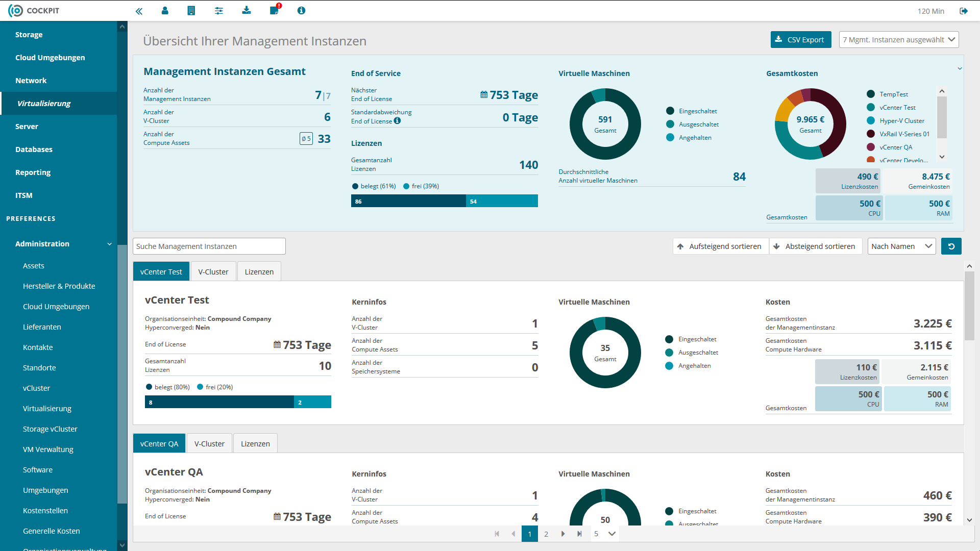Image resolution: width=980 pixels, height=551 pixels.
Task: Open the sliders settings icon in top bar
Action: (219, 11)
